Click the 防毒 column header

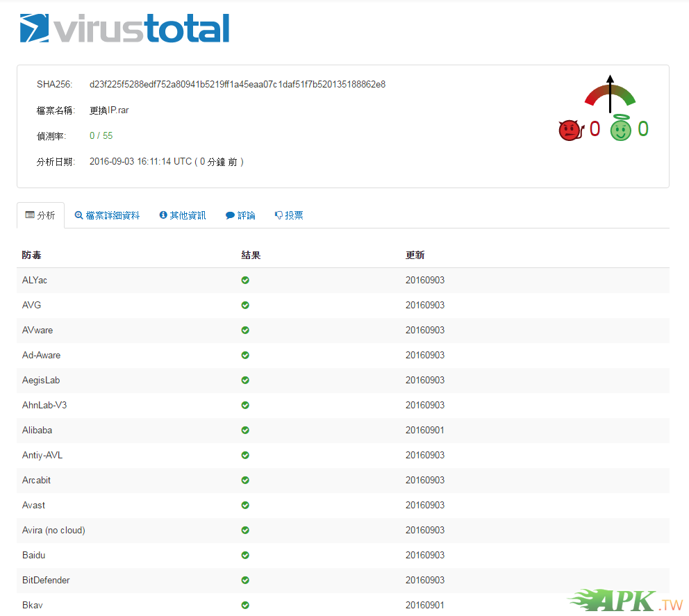32,256
